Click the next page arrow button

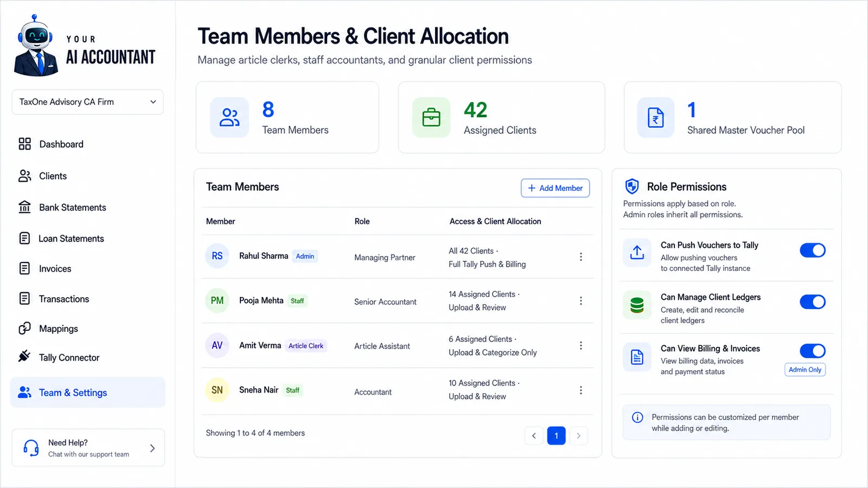579,435
